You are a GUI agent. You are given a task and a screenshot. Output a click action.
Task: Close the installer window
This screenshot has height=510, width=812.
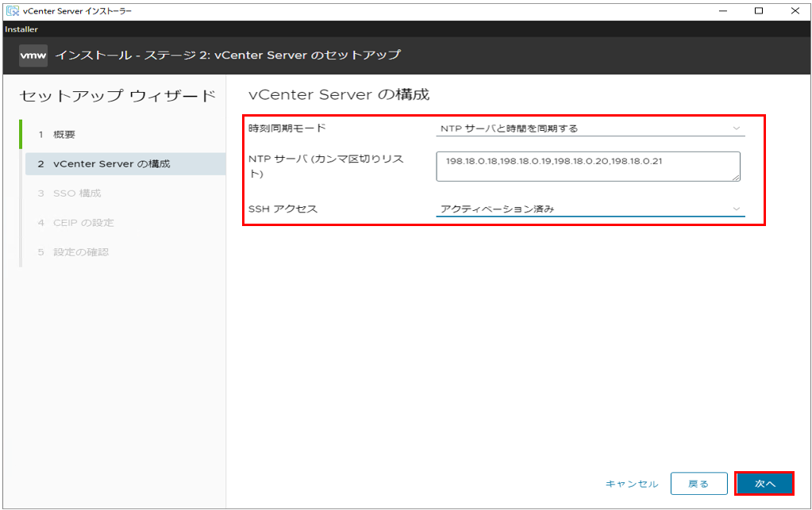[x=795, y=11]
